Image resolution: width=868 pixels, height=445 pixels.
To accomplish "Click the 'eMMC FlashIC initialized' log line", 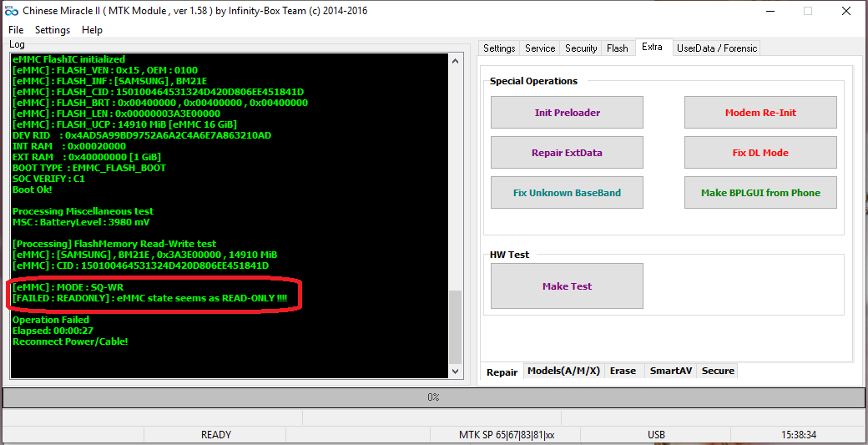I will [68, 59].
